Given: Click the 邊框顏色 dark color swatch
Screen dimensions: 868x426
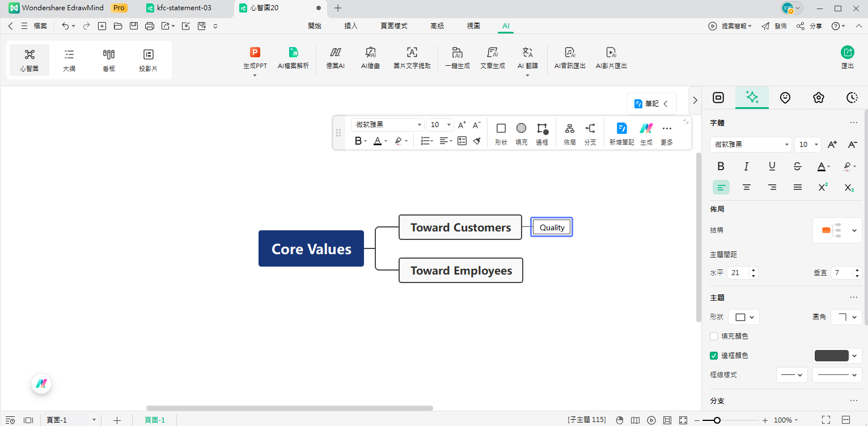Looking at the screenshot, I should click(831, 356).
